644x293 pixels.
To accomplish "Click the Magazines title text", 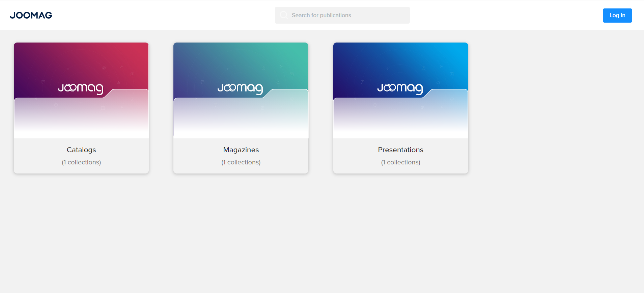I will click(241, 150).
